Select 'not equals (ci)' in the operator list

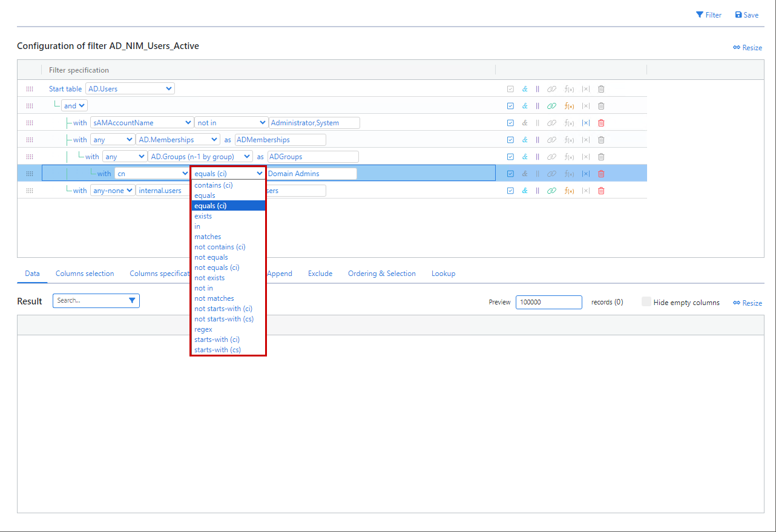tap(217, 268)
